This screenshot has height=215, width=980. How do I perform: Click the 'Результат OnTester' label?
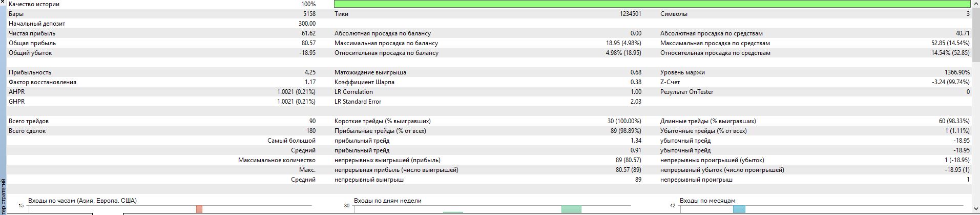(x=686, y=92)
